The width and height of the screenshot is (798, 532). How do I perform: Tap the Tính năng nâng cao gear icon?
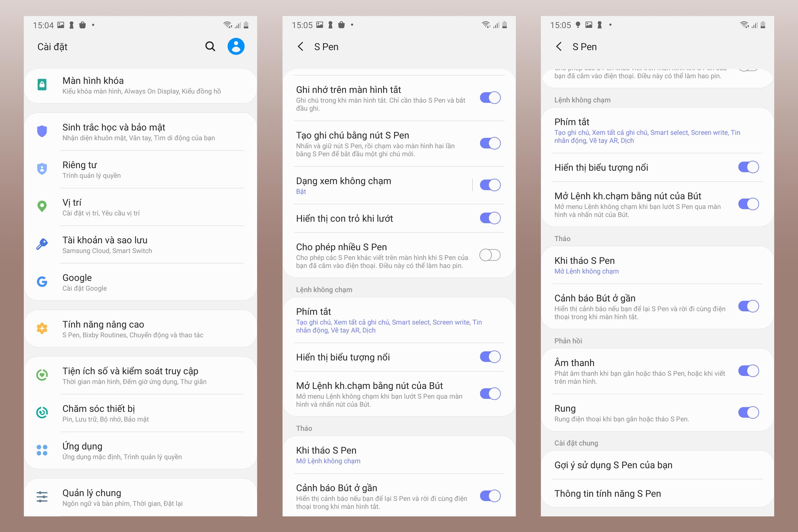(42, 328)
